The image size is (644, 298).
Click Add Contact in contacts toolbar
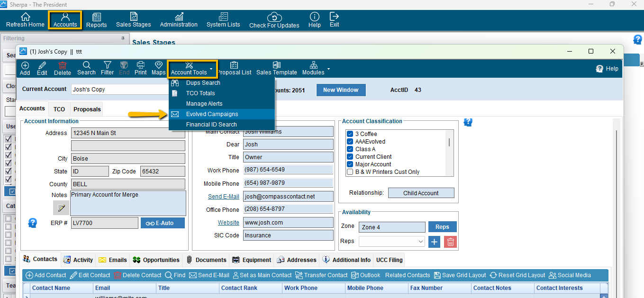coord(45,275)
